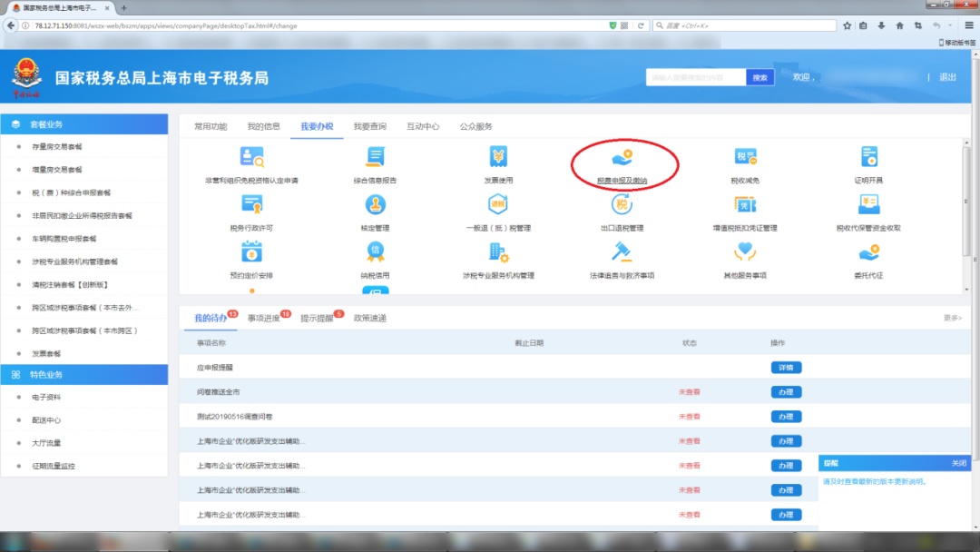The image size is (980, 552).
Task: Open 出口退税管理 icon
Action: tap(622, 205)
